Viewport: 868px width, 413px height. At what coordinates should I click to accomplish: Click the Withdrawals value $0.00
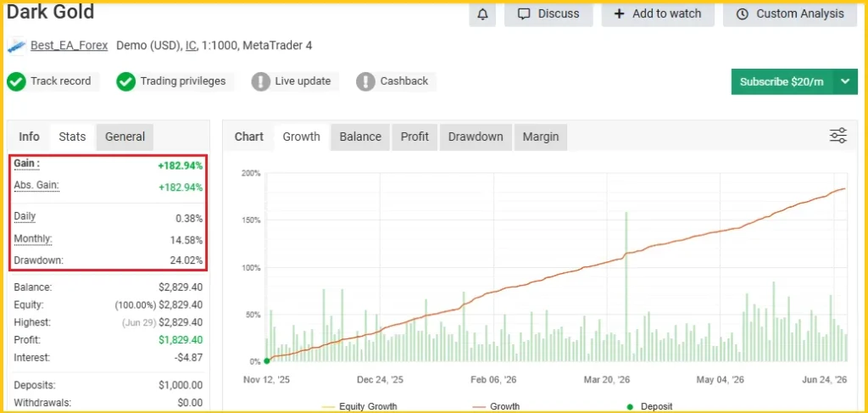tap(191, 403)
